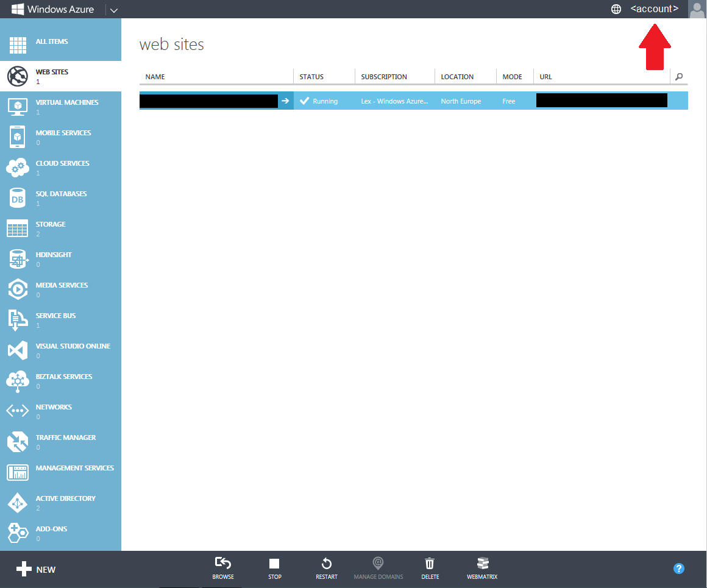
Task: Expand the Windows Azure chevron dropdown
Action: point(113,10)
